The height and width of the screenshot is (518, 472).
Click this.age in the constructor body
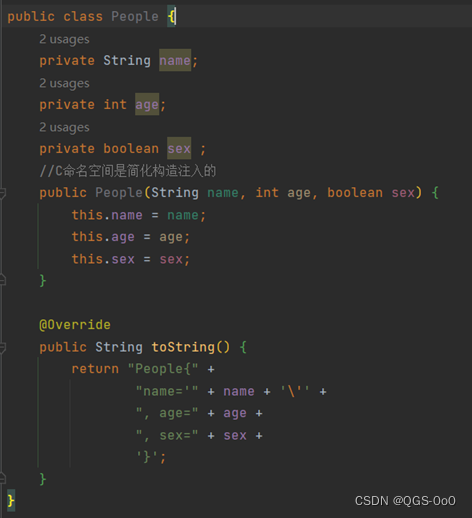click(x=103, y=237)
